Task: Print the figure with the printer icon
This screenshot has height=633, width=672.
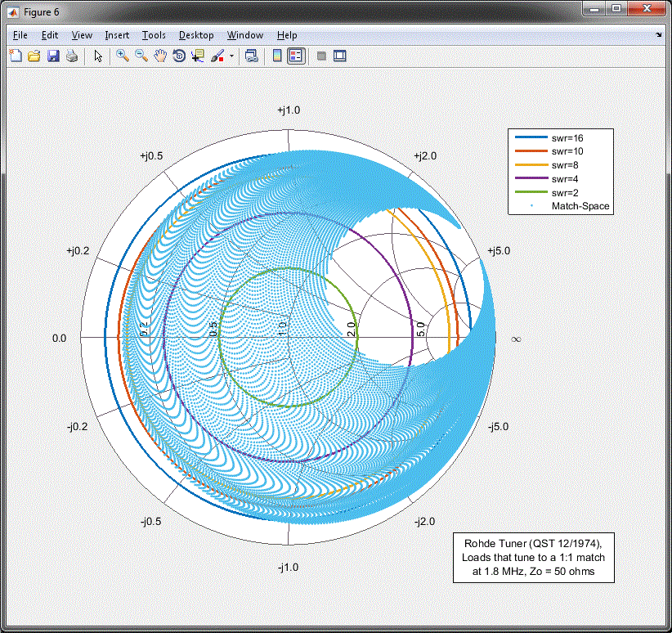Action: (72, 56)
